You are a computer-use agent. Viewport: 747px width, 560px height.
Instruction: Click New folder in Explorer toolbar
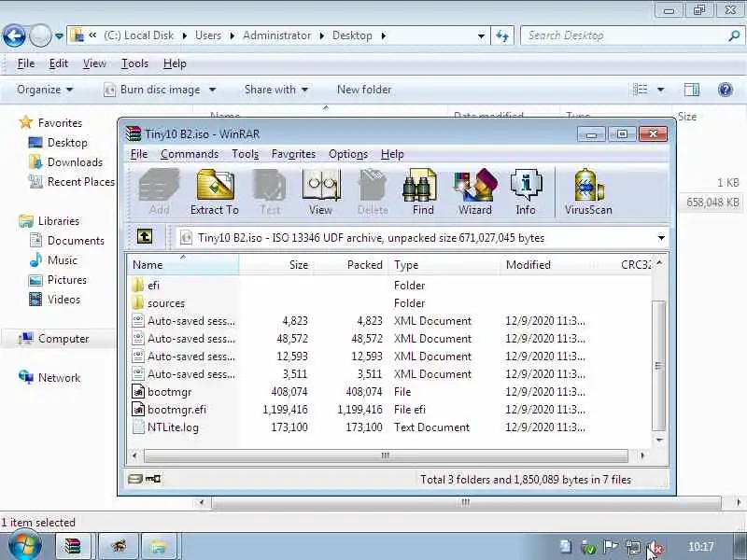coord(364,90)
